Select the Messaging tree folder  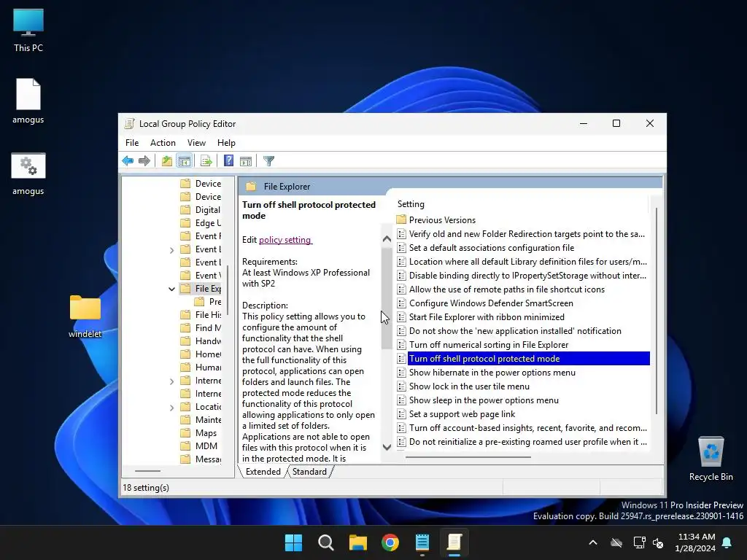coord(201,459)
